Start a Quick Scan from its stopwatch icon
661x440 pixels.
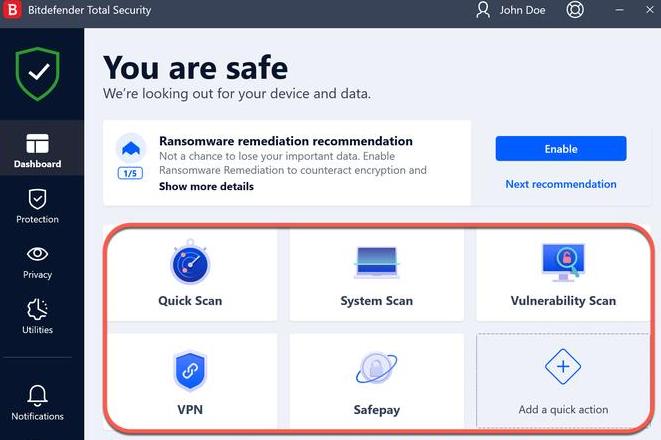tap(190, 262)
